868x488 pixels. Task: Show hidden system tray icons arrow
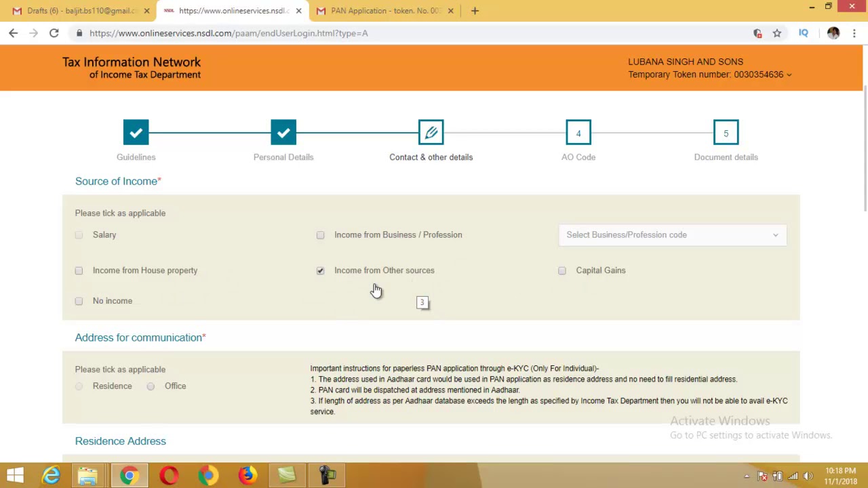tap(747, 476)
